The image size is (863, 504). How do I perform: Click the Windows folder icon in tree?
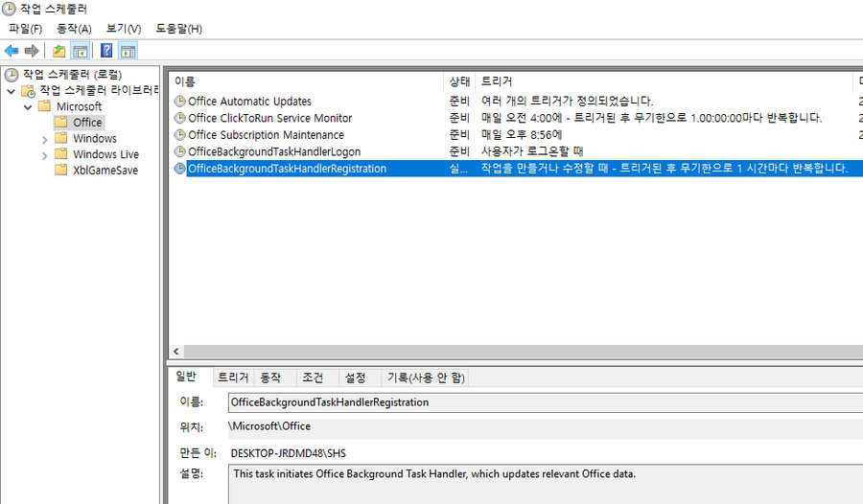(x=61, y=138)
